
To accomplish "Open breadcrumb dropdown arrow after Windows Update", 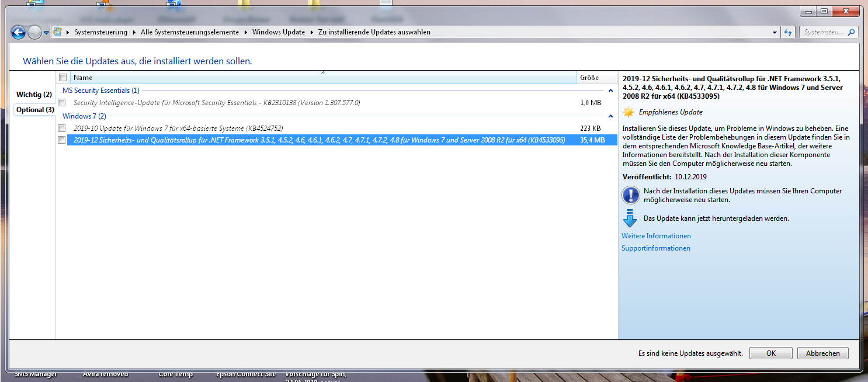I will pyautogui.click(x=312, y=32).
